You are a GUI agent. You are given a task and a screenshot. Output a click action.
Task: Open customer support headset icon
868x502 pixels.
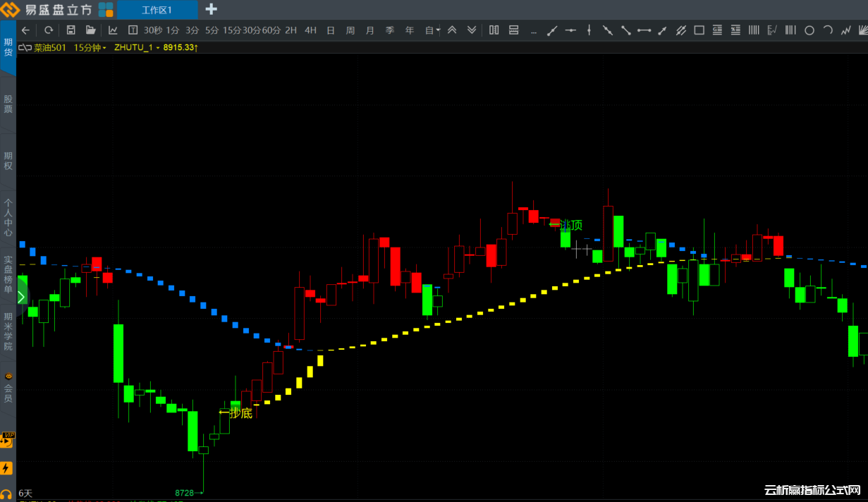pyautogui.click(x=7, y=495)
